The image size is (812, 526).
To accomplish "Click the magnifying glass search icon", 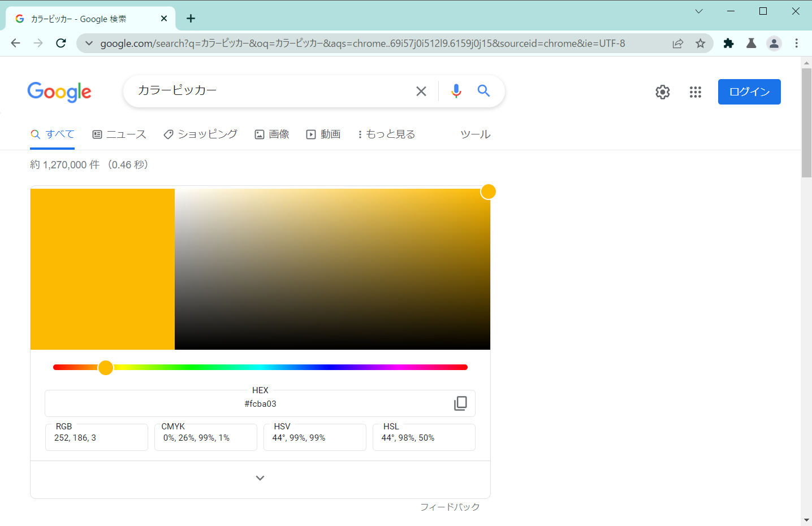I will 483,90.
